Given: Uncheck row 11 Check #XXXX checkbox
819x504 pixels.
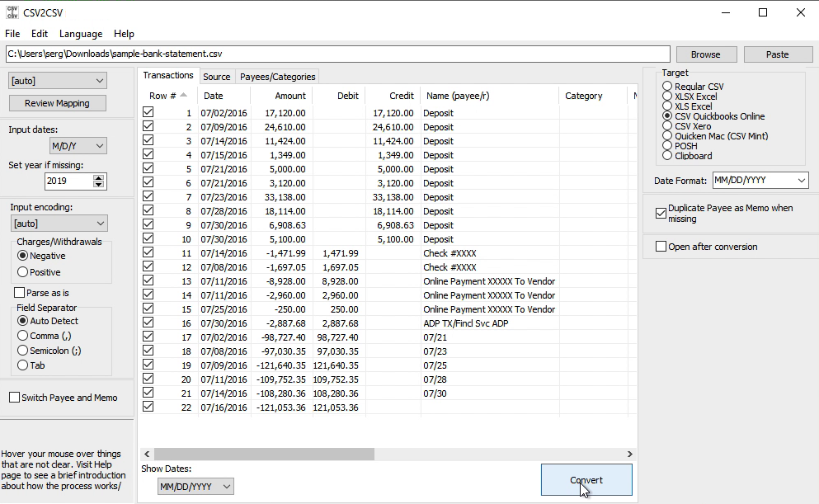Looking at the screenshot, I should 148,252.
